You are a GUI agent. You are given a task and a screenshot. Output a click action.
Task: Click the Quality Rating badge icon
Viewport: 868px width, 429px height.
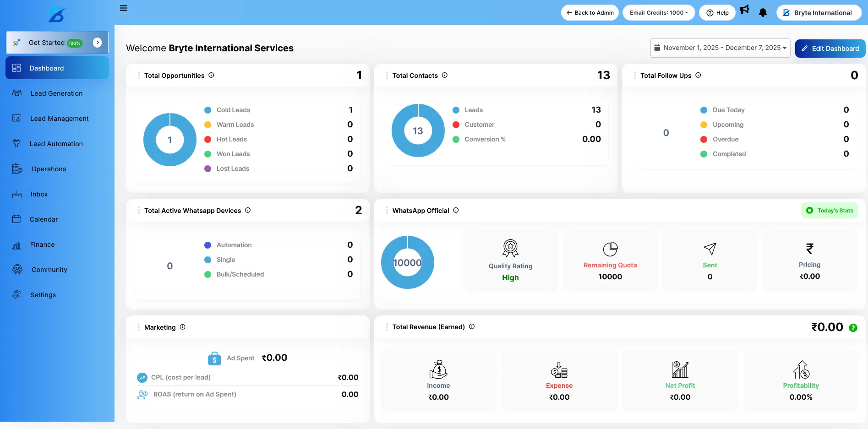click(510, 248)
